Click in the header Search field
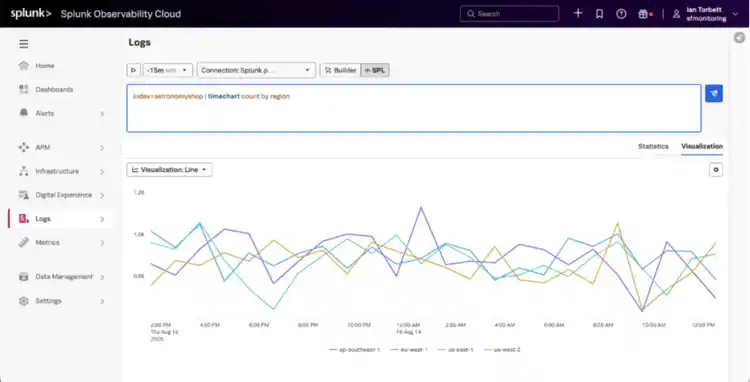 (x=509, y=14)
